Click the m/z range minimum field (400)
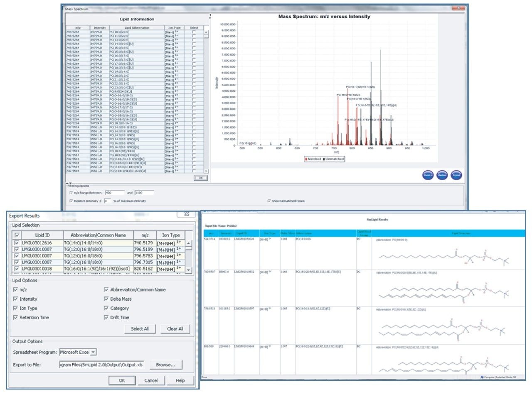 (x=115, y=193)
